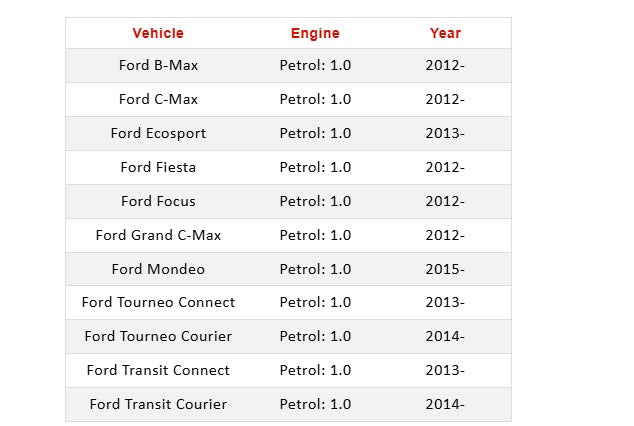Image resolution: width=634 pixels, height=426 pixels.
Task: Select the Ford Transit Courier 2014- year cell
Action: click(x=445, y=404)
